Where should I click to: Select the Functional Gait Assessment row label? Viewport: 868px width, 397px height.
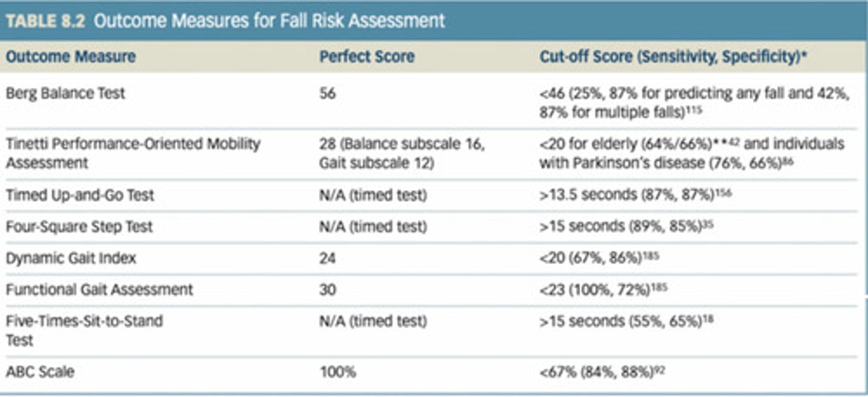(x=99, y=290)
